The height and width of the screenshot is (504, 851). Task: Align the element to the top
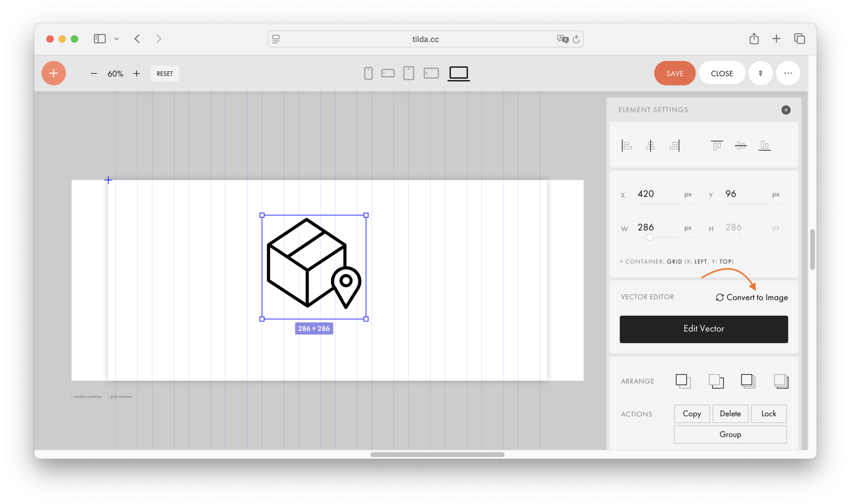click(716, 145)
